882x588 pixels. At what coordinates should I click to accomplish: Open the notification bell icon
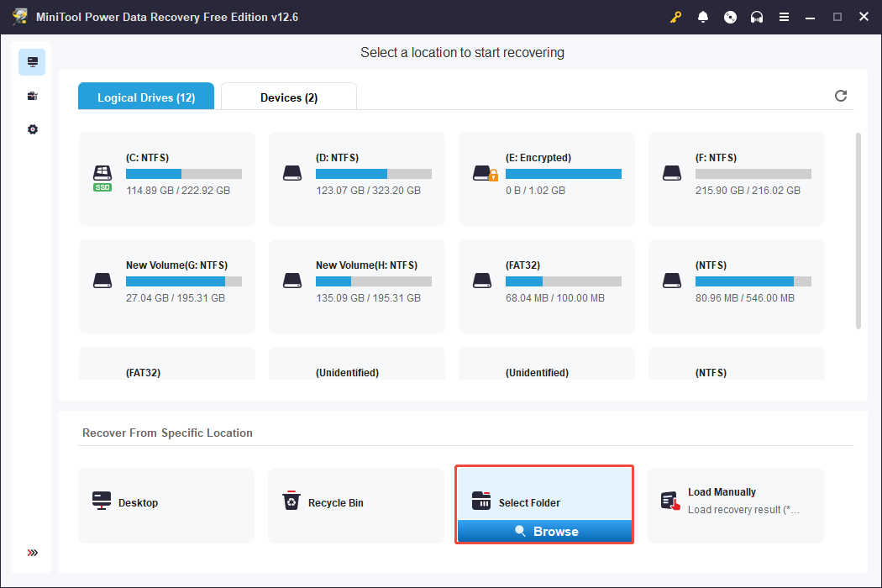point(703,16)
